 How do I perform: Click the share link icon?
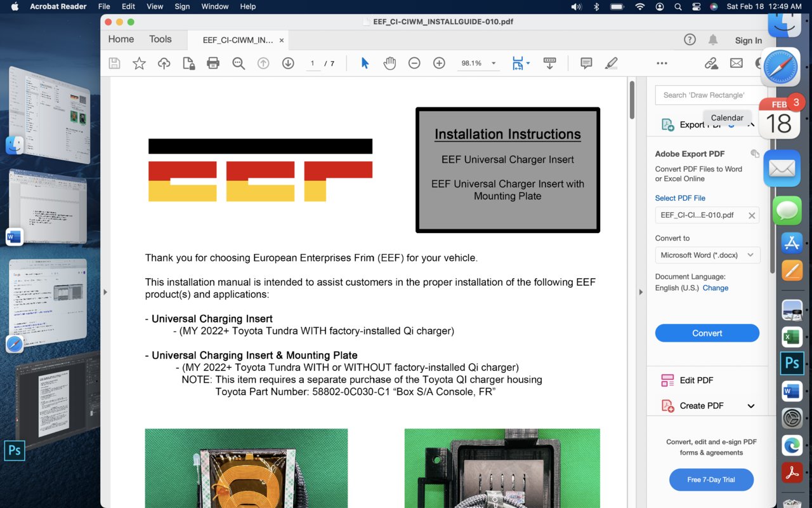tap(711, 63)
